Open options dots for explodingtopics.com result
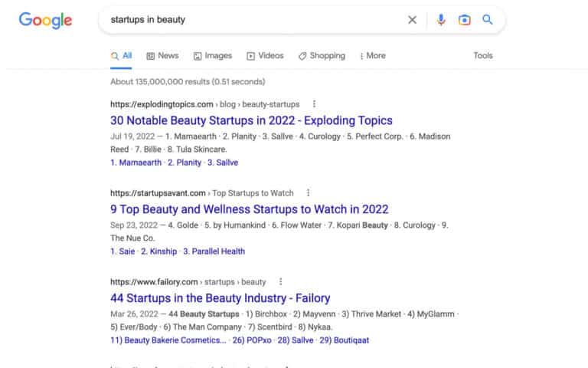The width and height of the screenshot is (588, 368). point(314,104)
